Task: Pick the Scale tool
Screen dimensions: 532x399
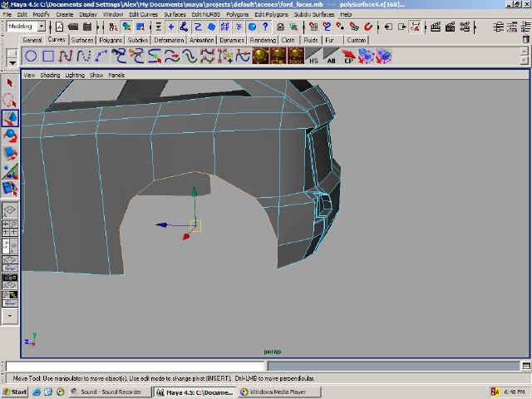Action: [11, 153]
